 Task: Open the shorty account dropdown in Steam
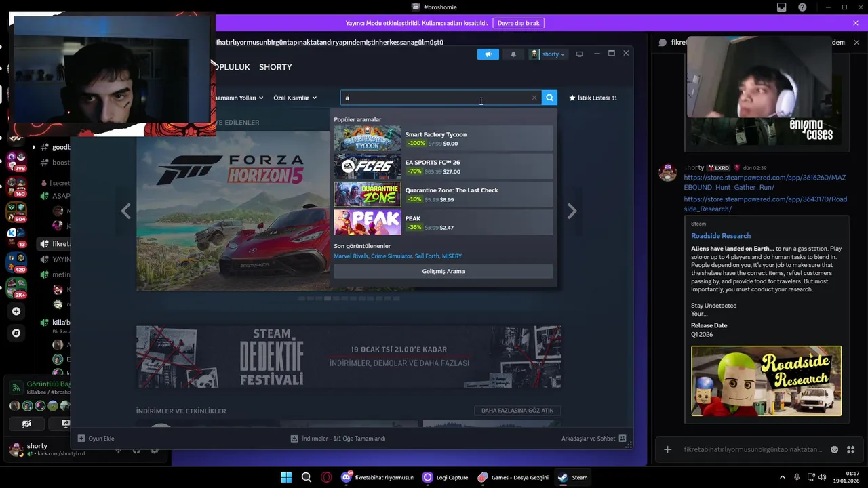(548, 54)
